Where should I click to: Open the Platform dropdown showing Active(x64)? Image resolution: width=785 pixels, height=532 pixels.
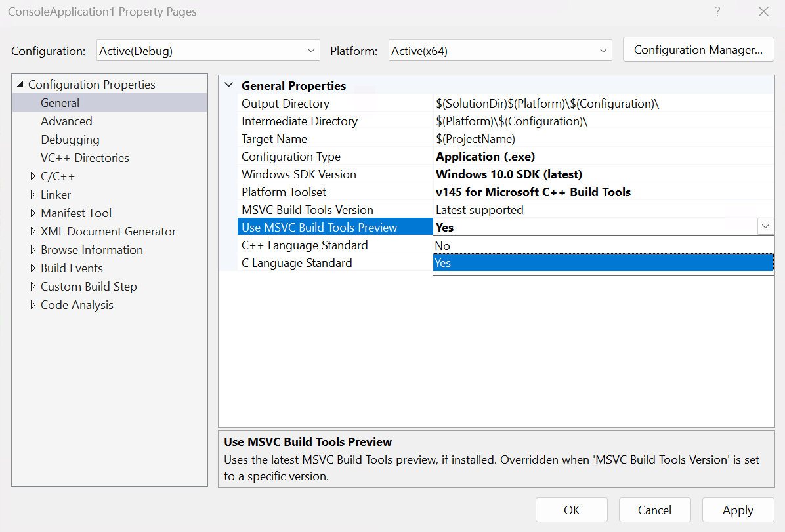tap(499, 51)
